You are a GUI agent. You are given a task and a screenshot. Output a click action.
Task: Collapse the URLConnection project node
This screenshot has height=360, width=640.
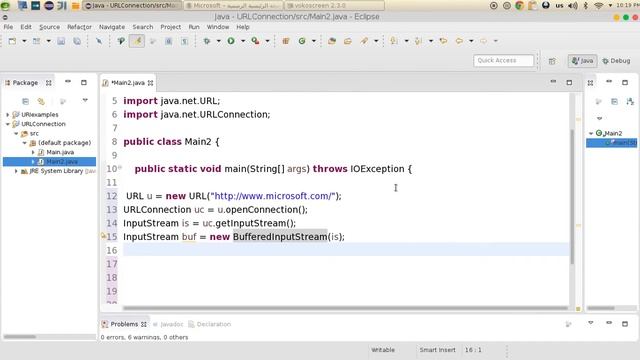pos(8,124)
